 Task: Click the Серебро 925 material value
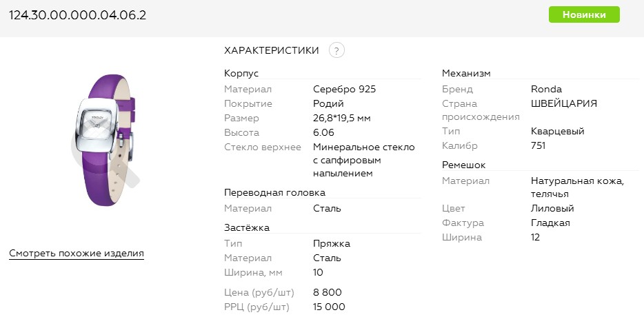345,89
